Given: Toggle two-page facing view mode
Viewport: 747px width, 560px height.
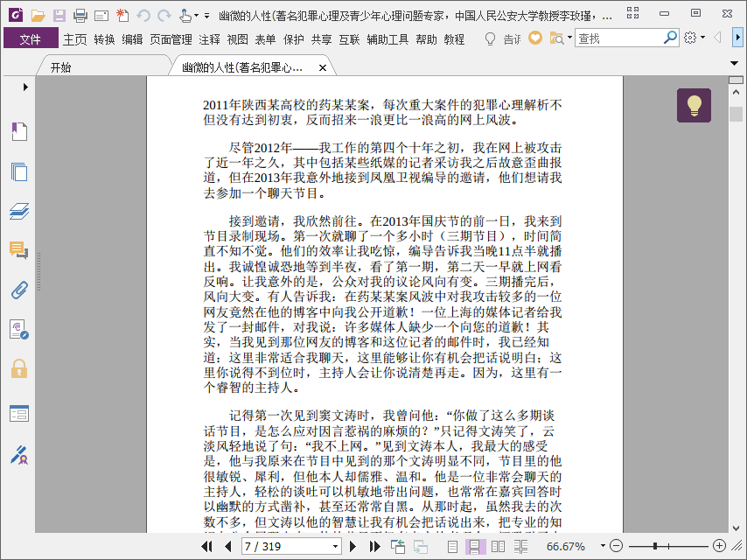Looking at the screenshot, I should click(498, 546).
